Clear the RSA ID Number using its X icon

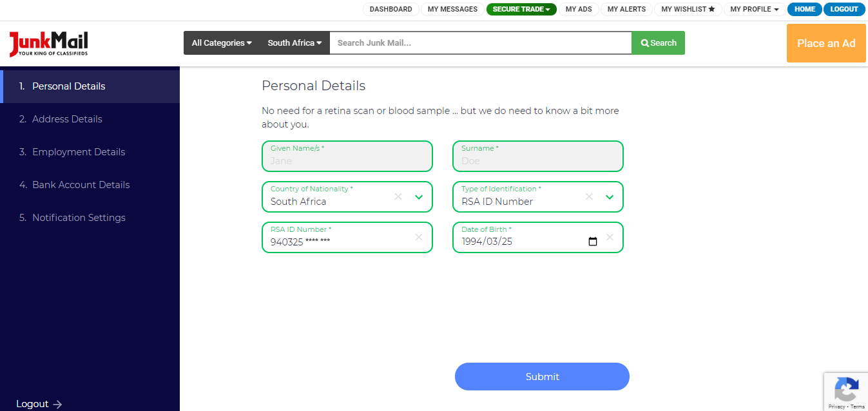point(418,237)
